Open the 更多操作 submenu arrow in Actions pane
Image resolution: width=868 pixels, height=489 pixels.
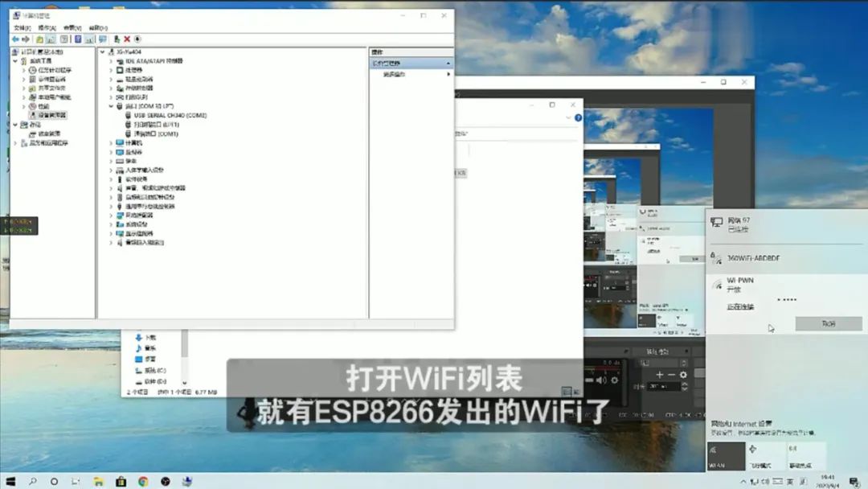point(448,74)
